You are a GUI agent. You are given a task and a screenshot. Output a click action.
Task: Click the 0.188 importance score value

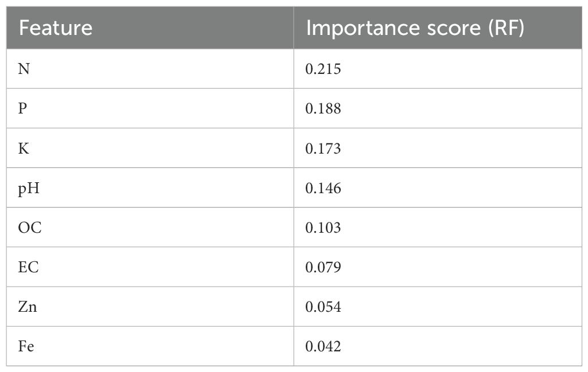323,108
